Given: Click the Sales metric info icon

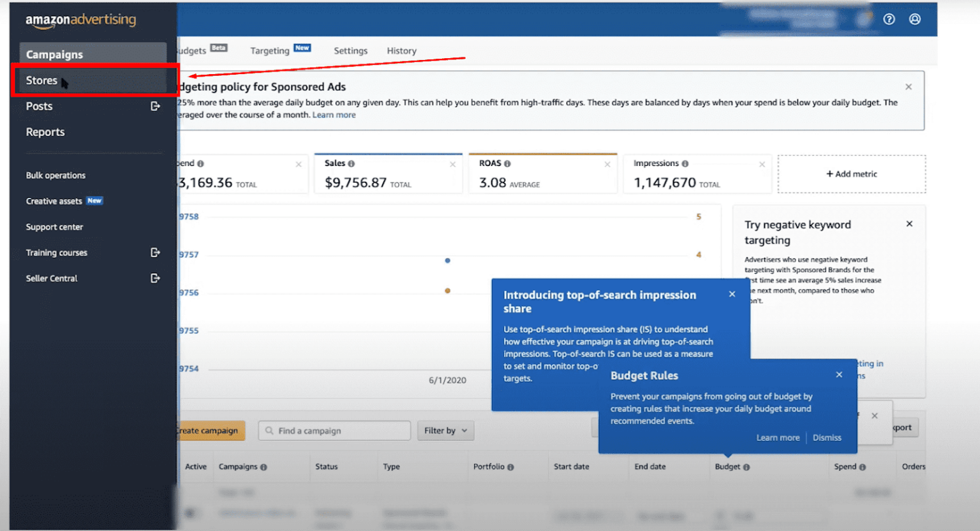Looking at the screenshot, I should (x=351, y=163).
